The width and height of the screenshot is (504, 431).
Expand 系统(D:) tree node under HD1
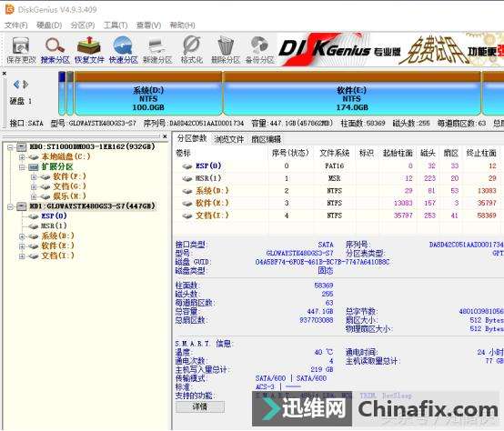point(22,236)
